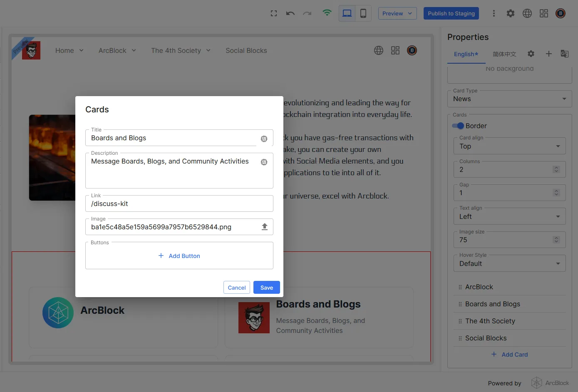Screen dimensions: 578x392
Task: Publish the page to Staging
Action: [451, 13]
